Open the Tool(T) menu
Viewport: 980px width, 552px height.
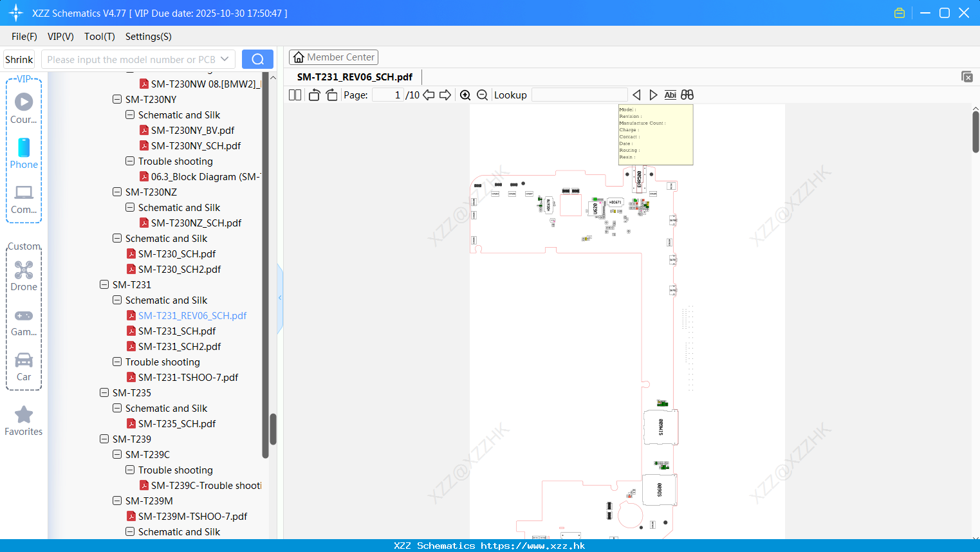100,37
